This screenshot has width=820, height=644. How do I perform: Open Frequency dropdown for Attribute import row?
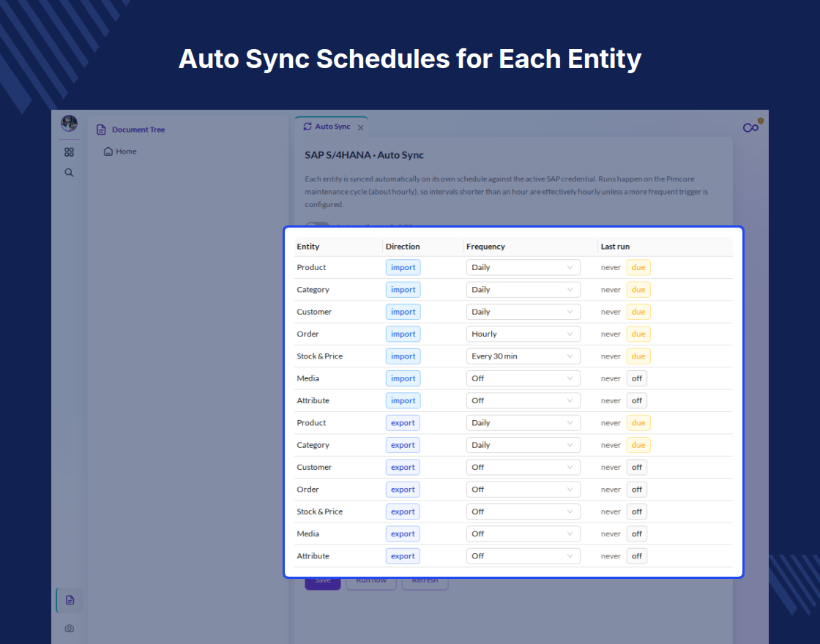click(523, 400)
